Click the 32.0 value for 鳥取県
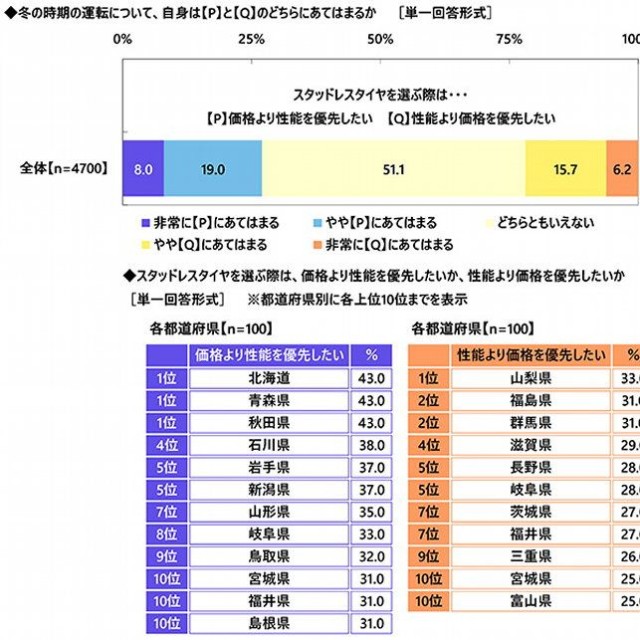The height and width of the screenshot is (640, 640). coord(371,556)
